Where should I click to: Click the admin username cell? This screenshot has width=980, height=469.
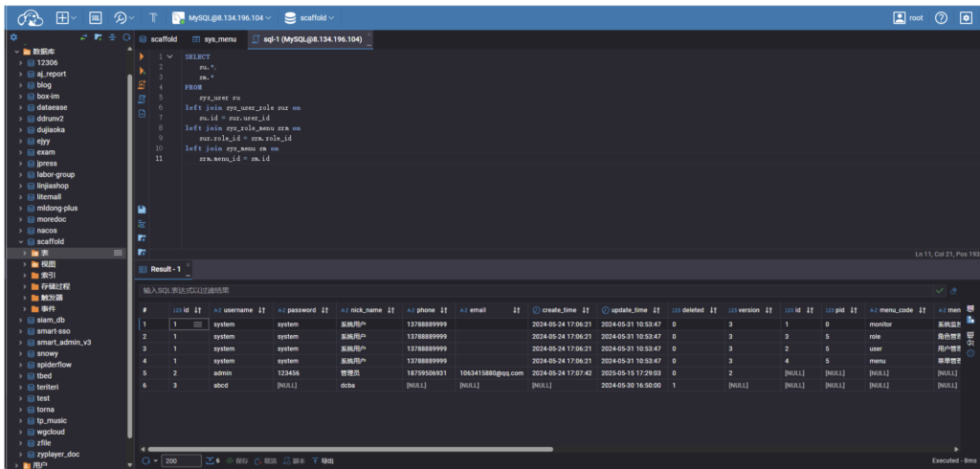[x=240, y=372]
